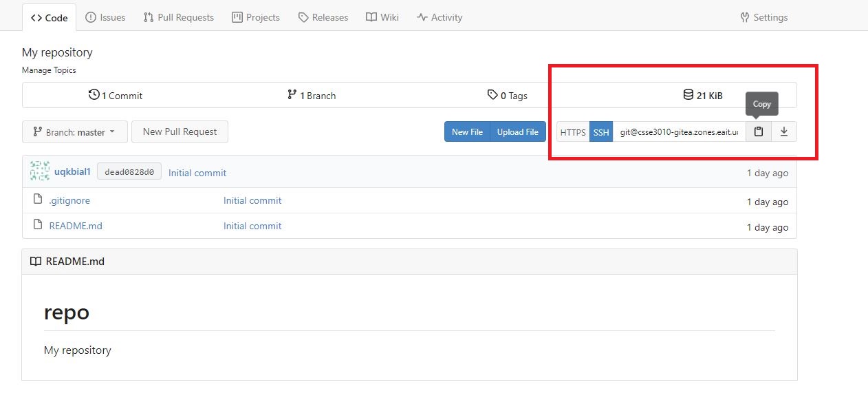Open Initial commit link in README.md row
Image resolution: width=868 pixels, height=402 pixels.
pos(252,226)
